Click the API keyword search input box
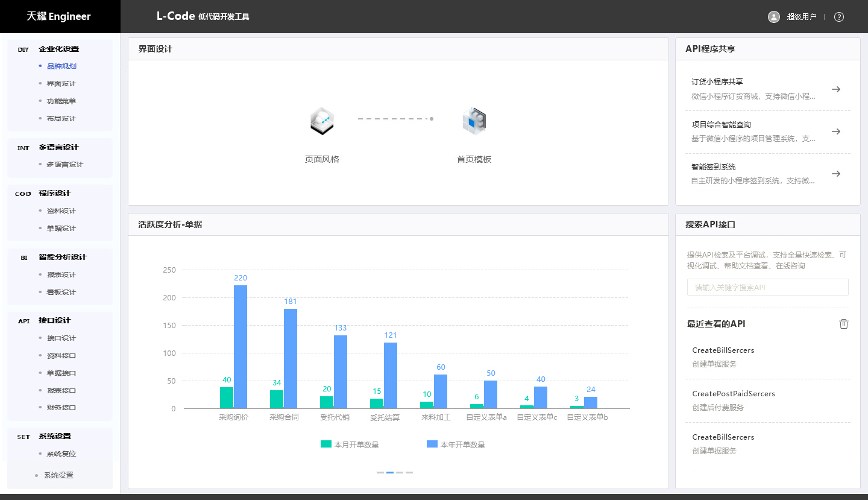Screen dimensions: 868x500 pyautogui.click(x=767, y=287)
